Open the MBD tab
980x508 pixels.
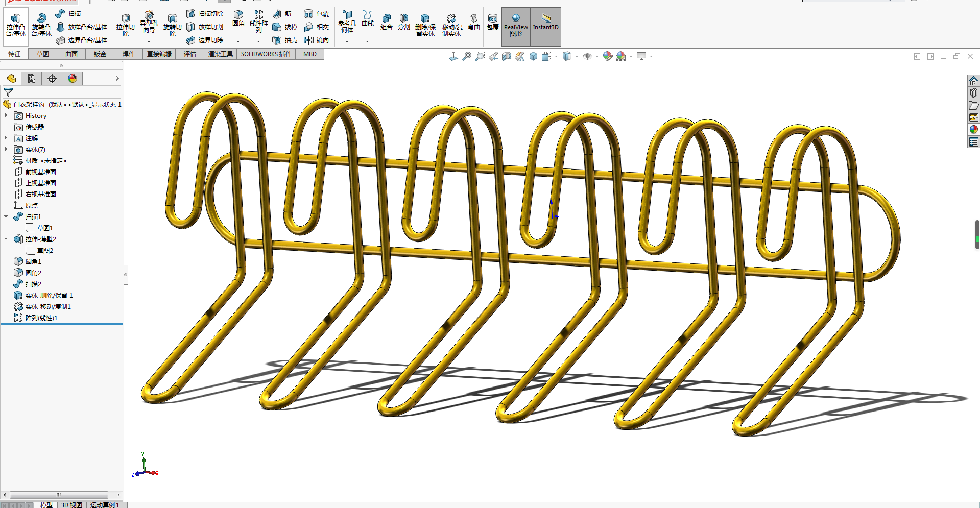[x=310, y=54]
